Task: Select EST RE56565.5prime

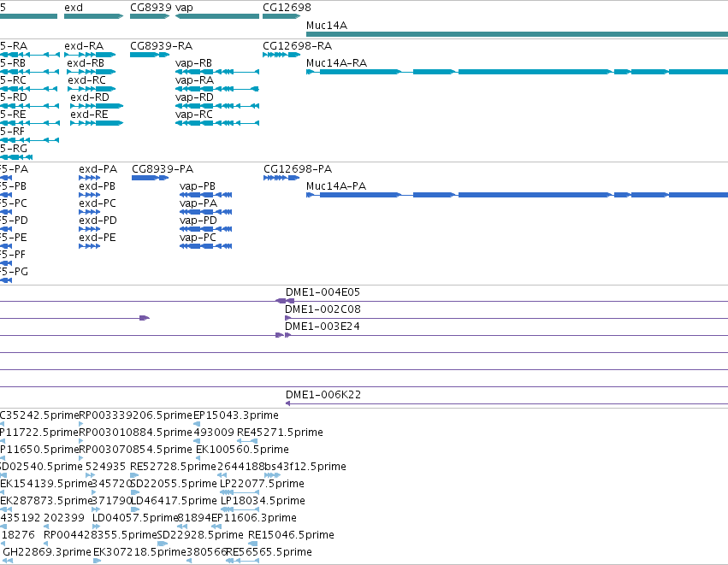Action: click(269, 552)
